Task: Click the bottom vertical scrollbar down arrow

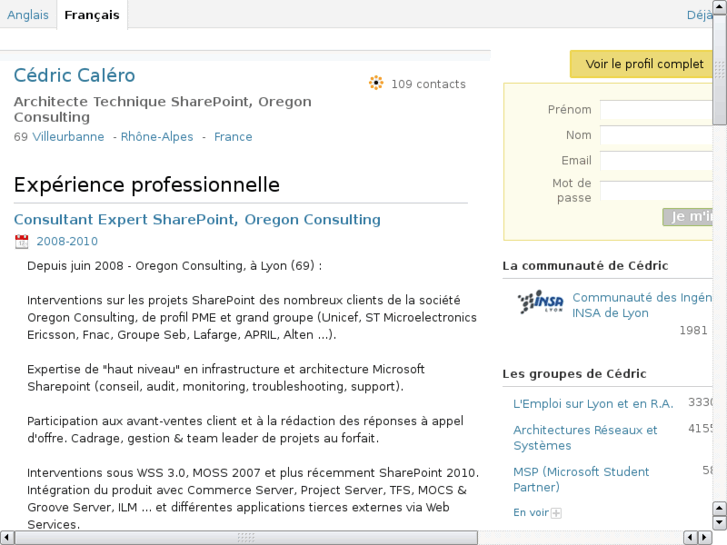Action: (719, 522)
